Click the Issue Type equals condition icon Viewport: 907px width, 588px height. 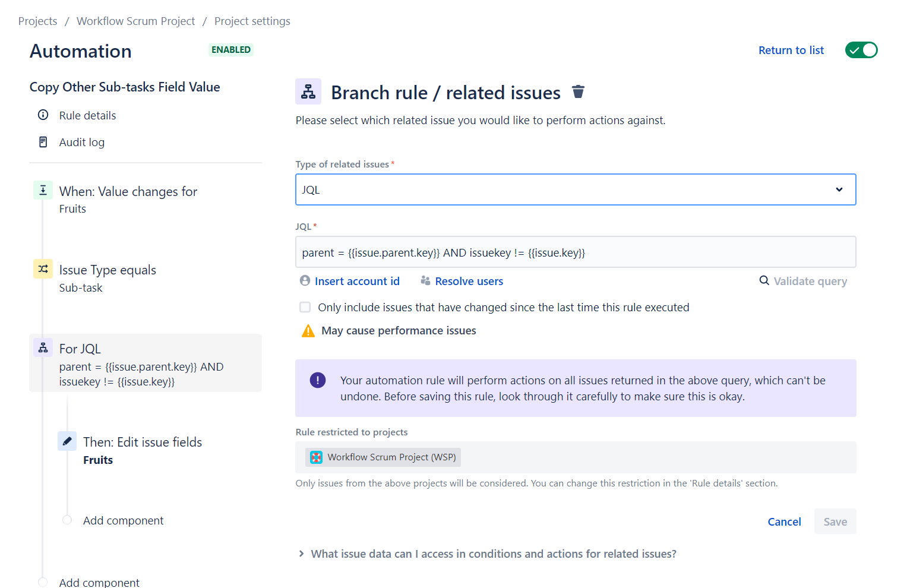42,268
